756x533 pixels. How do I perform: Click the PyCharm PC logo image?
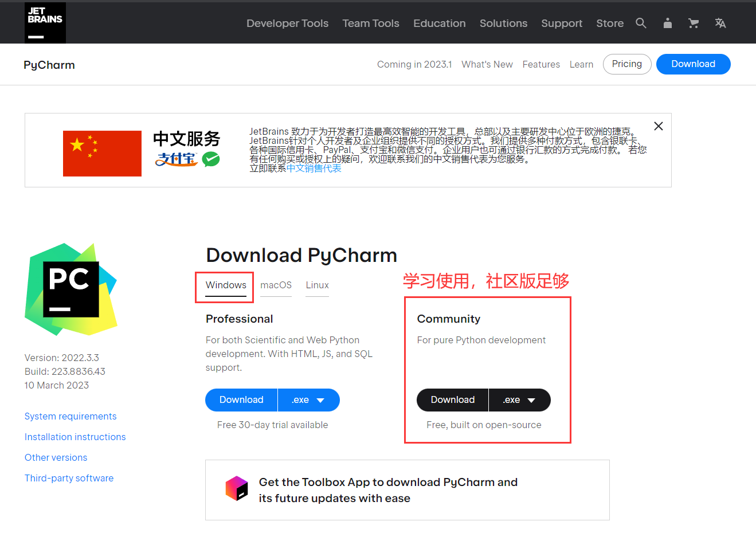(71, 289)
